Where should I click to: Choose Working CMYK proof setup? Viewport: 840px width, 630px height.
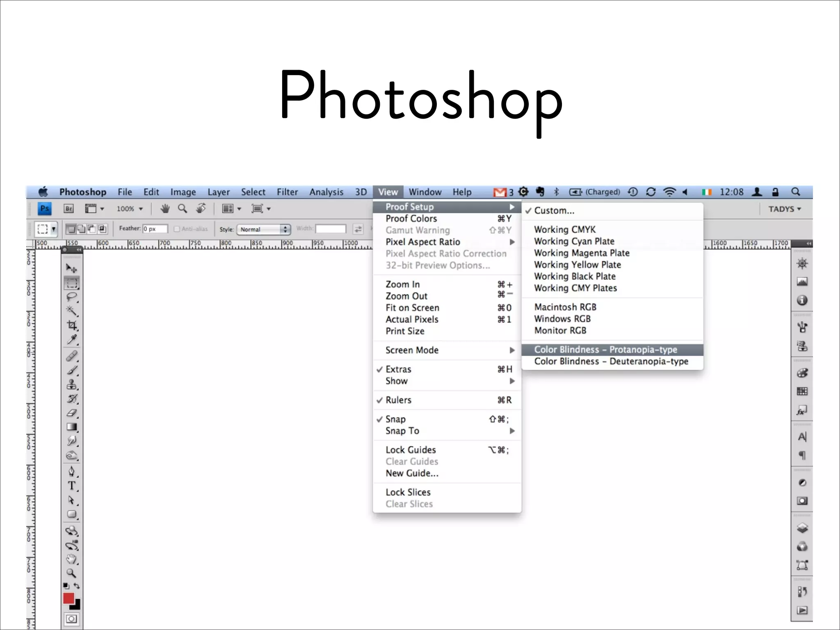pos(612,230)
